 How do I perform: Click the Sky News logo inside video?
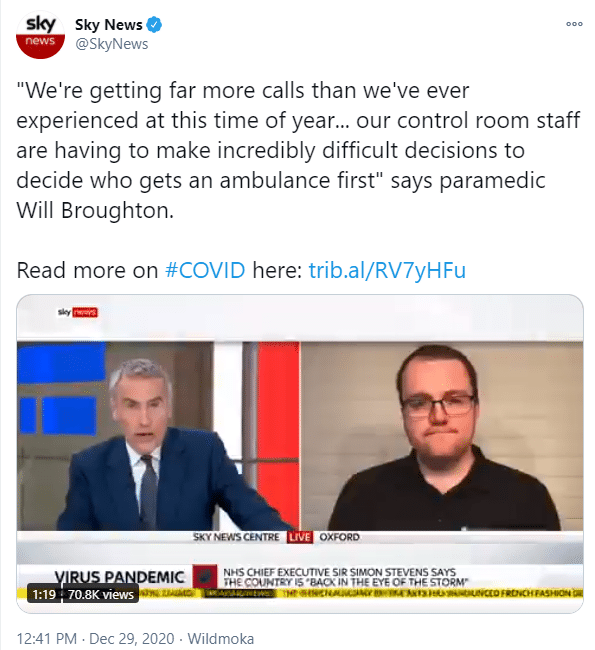coord(78,312)
